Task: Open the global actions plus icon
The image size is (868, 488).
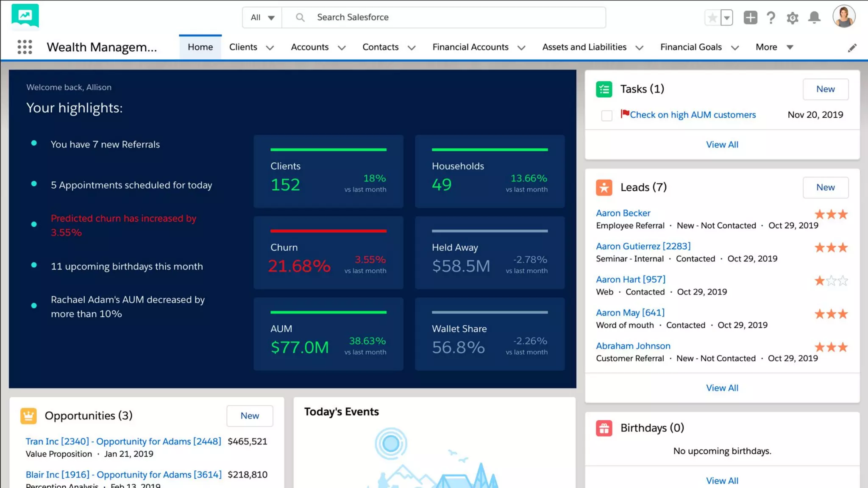Action: pyautogui.click(x=750, y=18)
